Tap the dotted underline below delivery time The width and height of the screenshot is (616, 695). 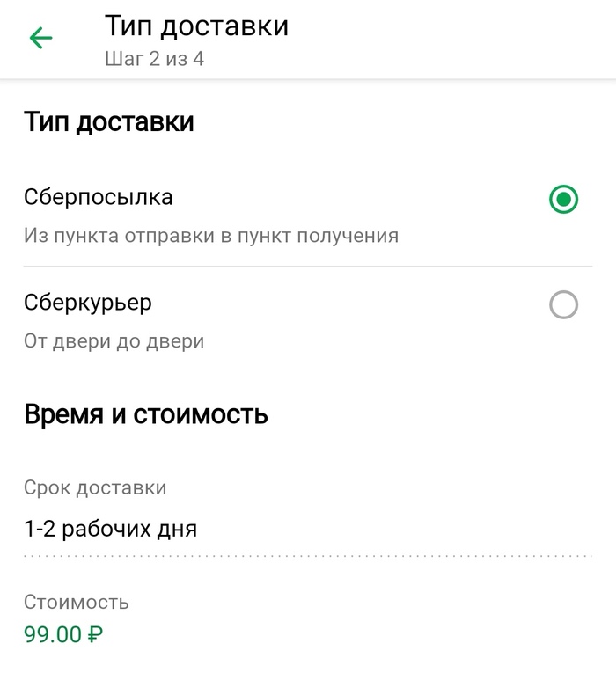(x=308, y=556)
